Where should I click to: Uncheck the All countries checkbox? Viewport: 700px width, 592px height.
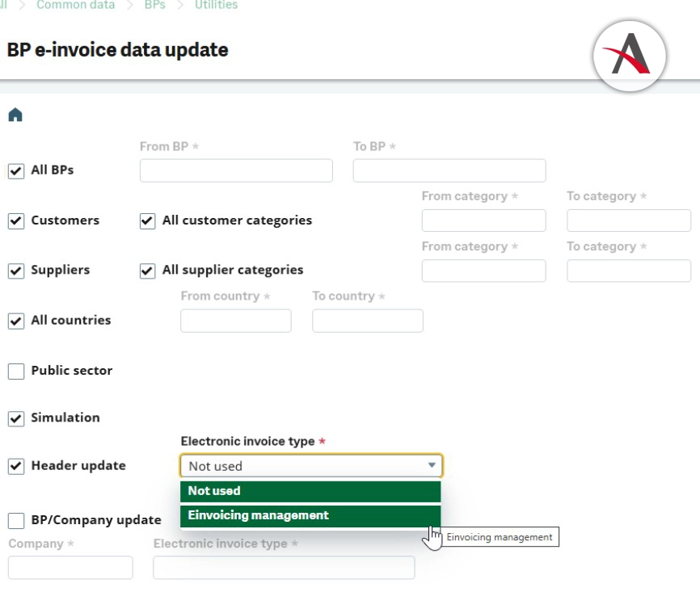[16, 321]
